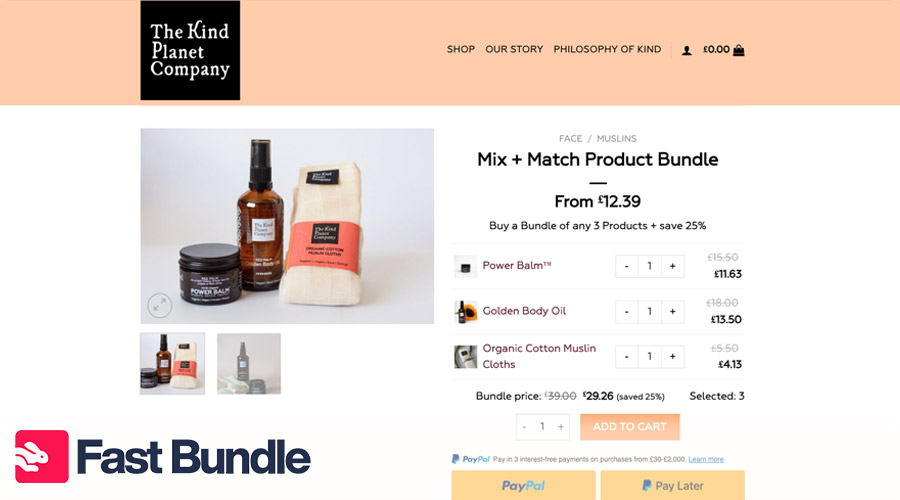Image resolution: width=900 pixels, height=500 pixels.
Task: Click the Power Balm product icon
Action: click(x=465, y=266)
